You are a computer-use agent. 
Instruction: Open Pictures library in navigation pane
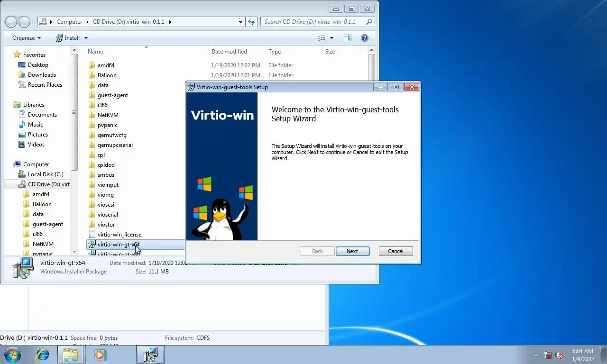[x=38, y=135]
